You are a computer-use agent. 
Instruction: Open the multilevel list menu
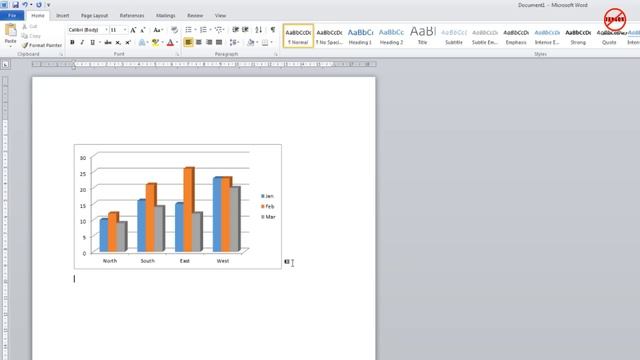click(219, 30)
